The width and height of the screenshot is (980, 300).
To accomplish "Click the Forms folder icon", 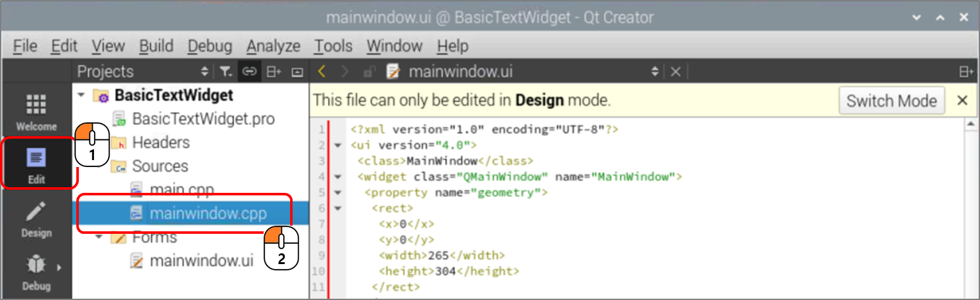I will 119,238.
